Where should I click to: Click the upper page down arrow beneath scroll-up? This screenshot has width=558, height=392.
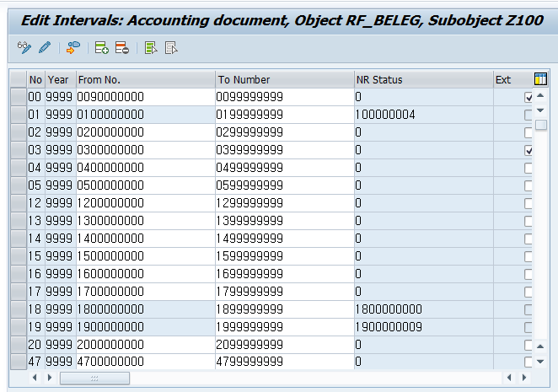[x=540, y=110]
